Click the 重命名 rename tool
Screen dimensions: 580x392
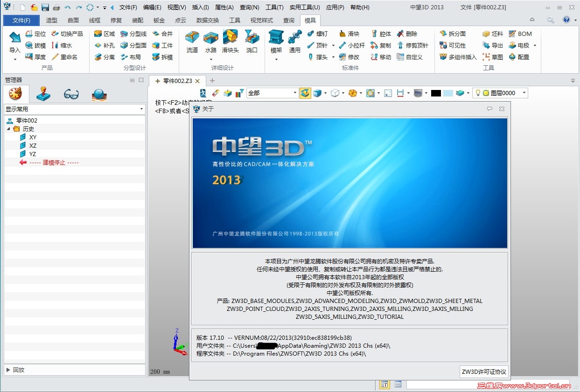click(64, 57)
